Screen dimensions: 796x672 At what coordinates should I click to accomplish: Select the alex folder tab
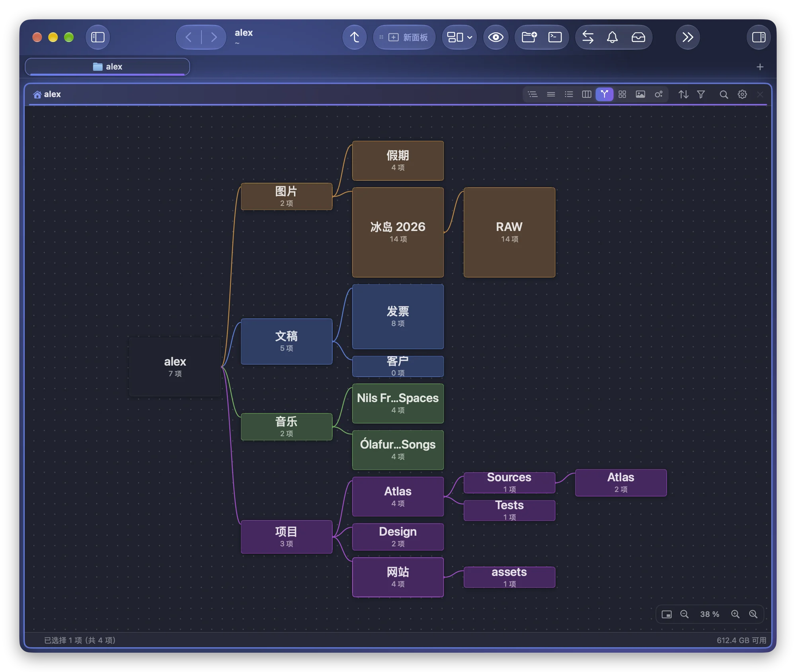click(107, 66)
